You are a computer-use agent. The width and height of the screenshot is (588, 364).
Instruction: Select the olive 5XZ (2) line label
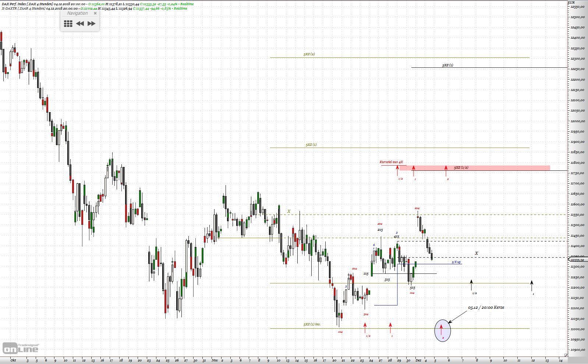309,54
